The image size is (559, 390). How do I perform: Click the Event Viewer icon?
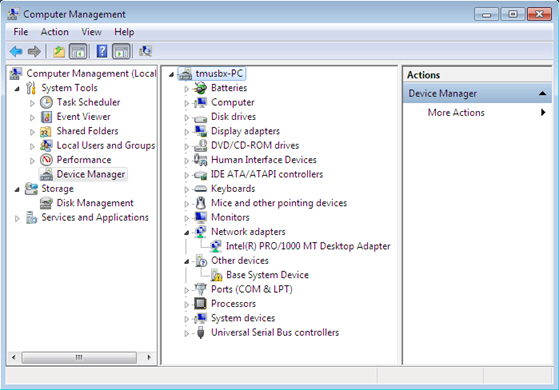(x=46, y=117)
